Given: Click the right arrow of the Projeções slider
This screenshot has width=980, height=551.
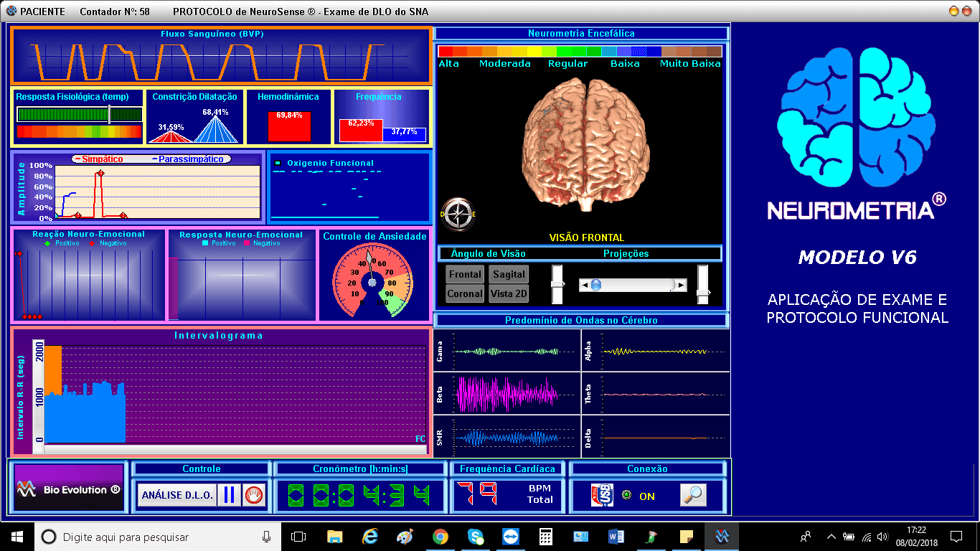Looking at the screenshot, I should 682,286.
